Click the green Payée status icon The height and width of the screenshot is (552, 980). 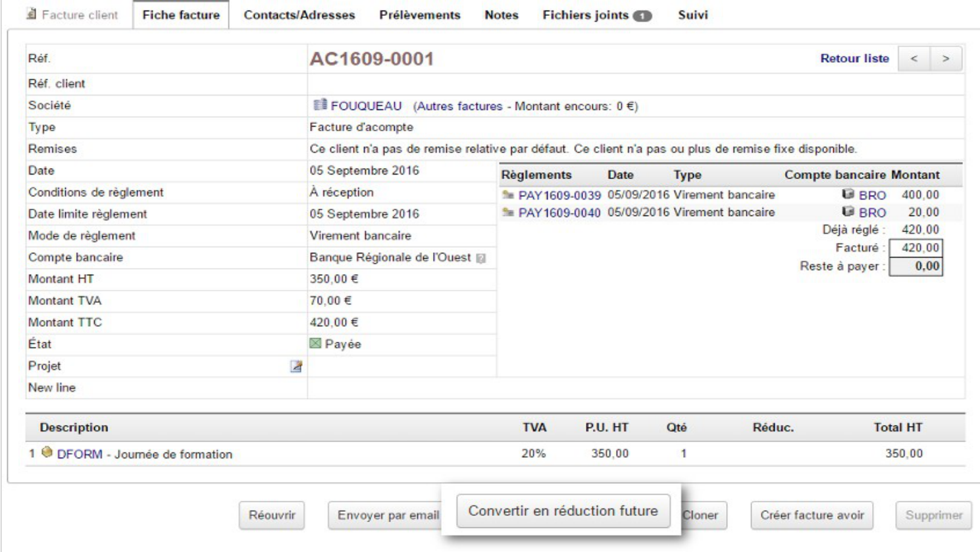coord(315,343)
